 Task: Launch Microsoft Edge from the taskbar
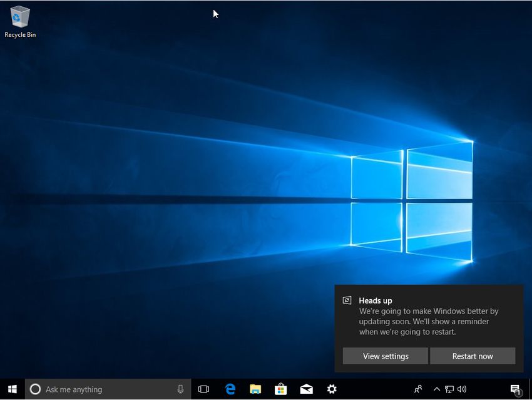click(230, 389)
